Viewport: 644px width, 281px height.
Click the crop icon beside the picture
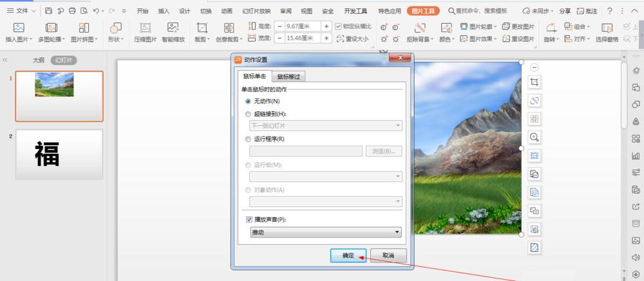pyautogui.click(x=535, y=82)
